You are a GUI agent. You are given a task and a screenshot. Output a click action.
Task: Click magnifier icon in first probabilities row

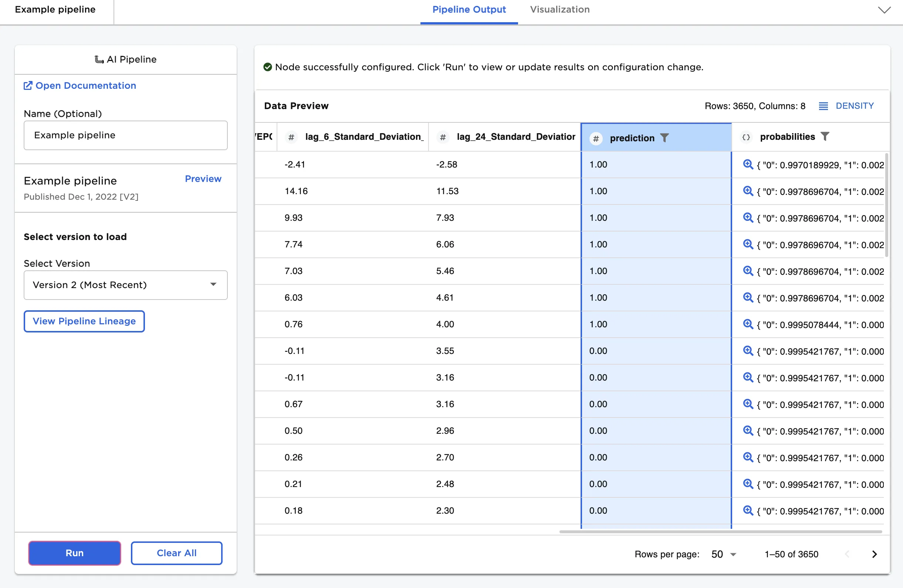(x=747, y=164)
